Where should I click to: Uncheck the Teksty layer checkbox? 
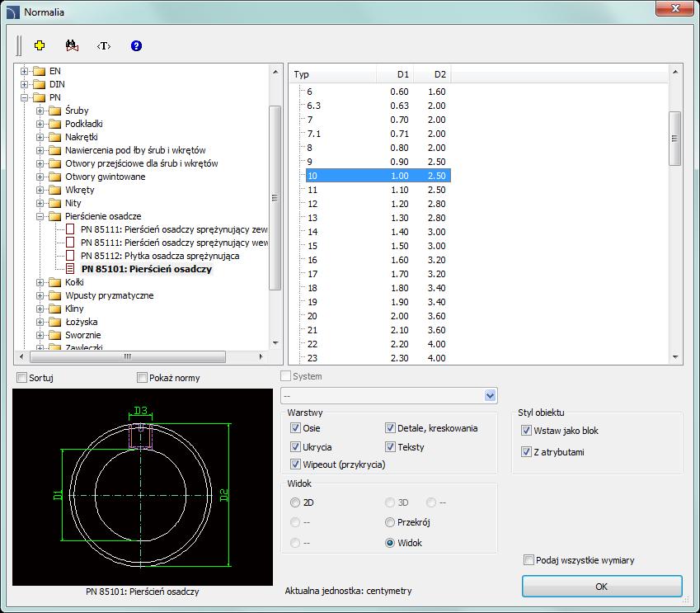[x=390, y=447]
